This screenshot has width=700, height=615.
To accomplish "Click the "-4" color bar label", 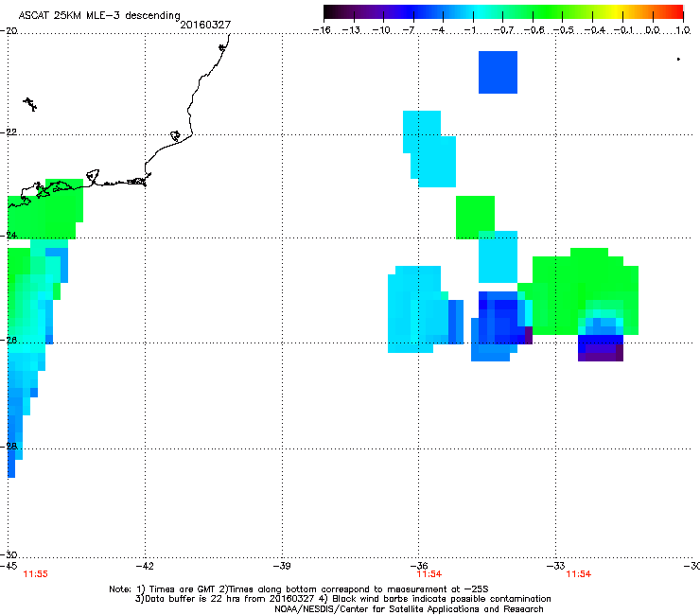I will 438,30.
